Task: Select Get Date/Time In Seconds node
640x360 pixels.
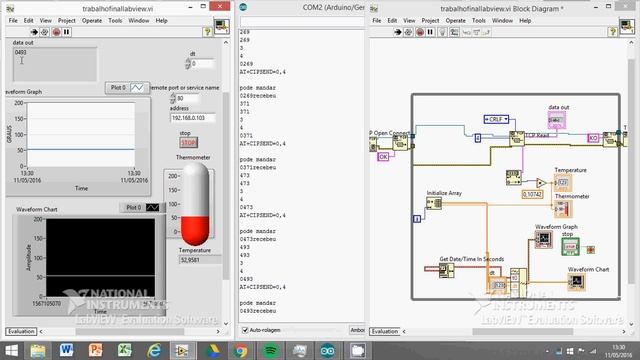Action: [446, 270]
